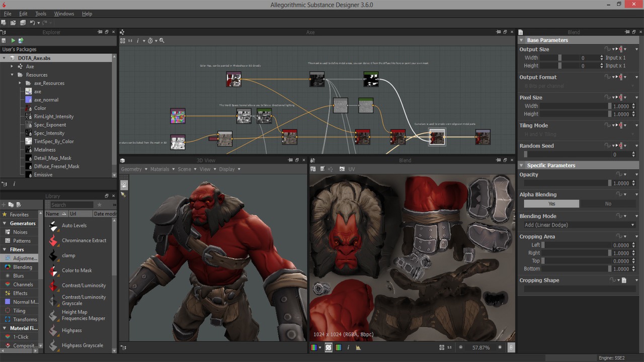Click the info icon in graph toolbar

click(x=138, y=40)
